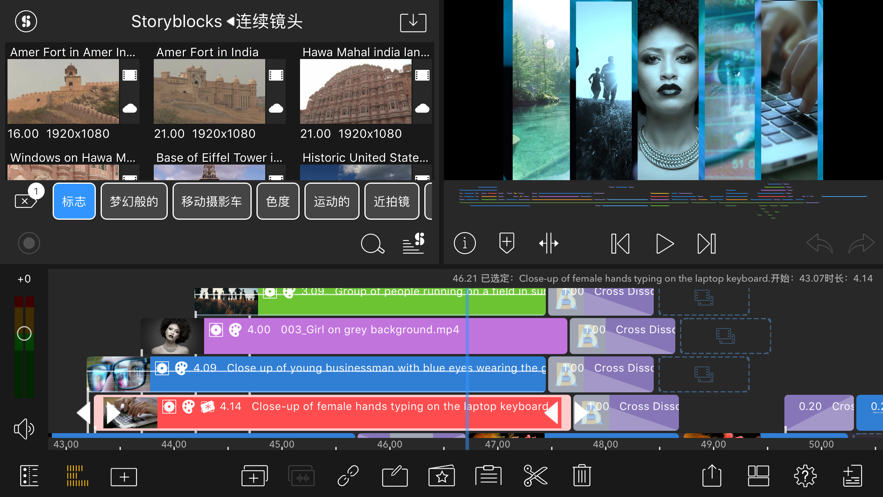Toggle the yellow track headers view icon

click(x=77, y=476)
